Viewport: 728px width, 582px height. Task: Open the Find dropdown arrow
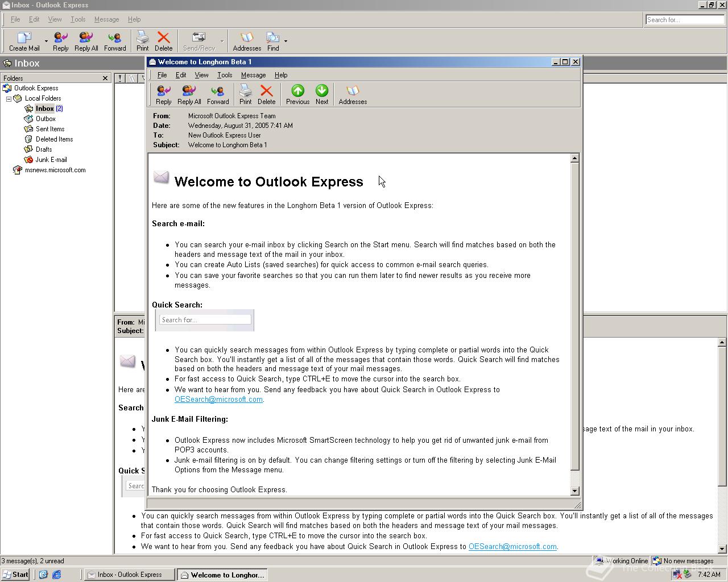click(x=286, y=41)
